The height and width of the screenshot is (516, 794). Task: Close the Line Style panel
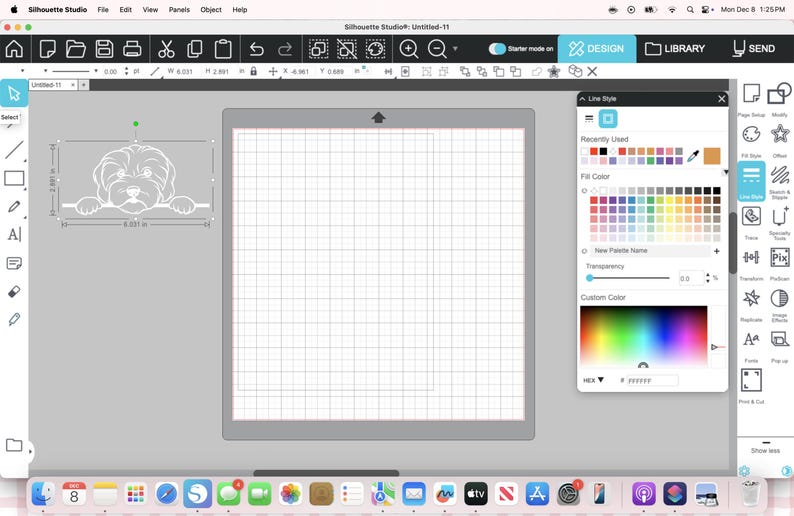point(722,99)
